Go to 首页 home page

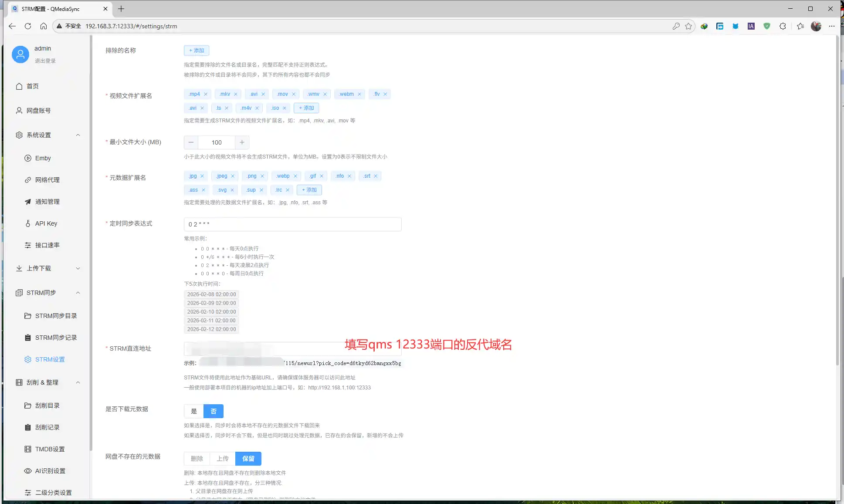[x=32, y=86]
